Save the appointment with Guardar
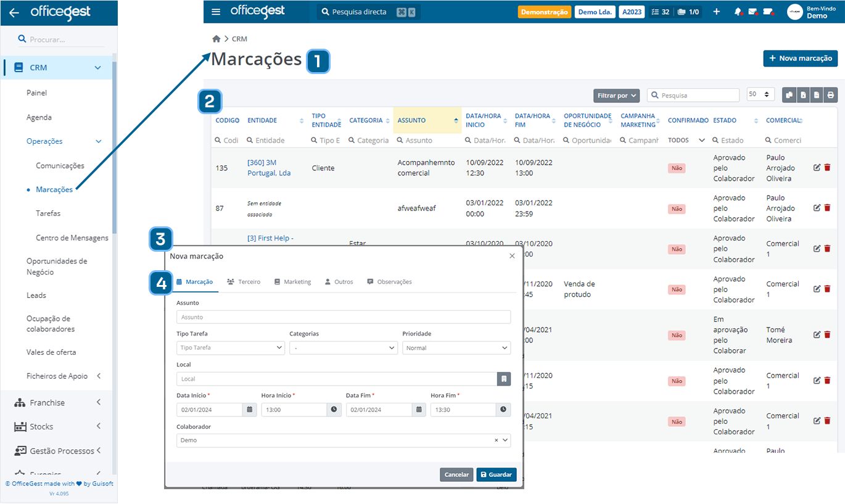 point(496,474)
